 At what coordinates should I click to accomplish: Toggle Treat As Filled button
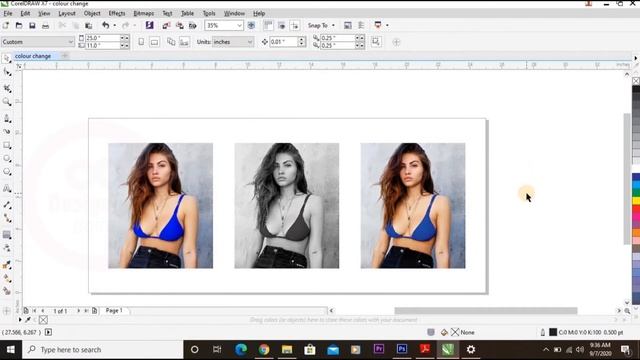pyautogui.click(x=376, y=42)
